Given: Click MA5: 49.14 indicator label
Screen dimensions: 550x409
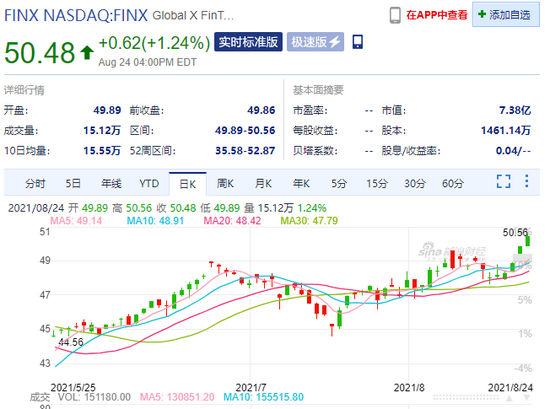Looking at the screenshot, I should tap(76, 221).
